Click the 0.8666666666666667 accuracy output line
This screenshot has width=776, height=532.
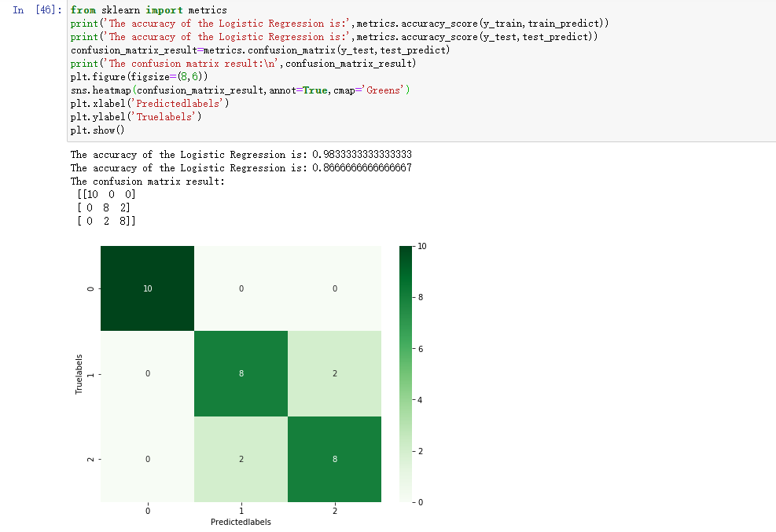[241, 168]
